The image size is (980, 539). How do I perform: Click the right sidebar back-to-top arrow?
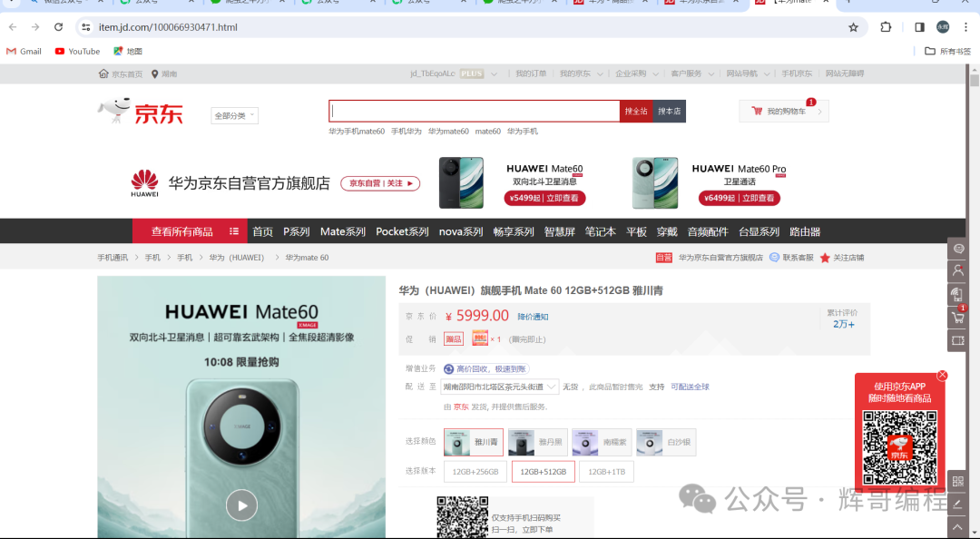957,527
